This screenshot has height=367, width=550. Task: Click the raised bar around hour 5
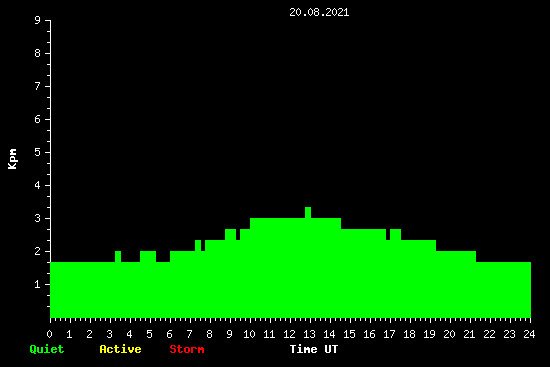148,256
